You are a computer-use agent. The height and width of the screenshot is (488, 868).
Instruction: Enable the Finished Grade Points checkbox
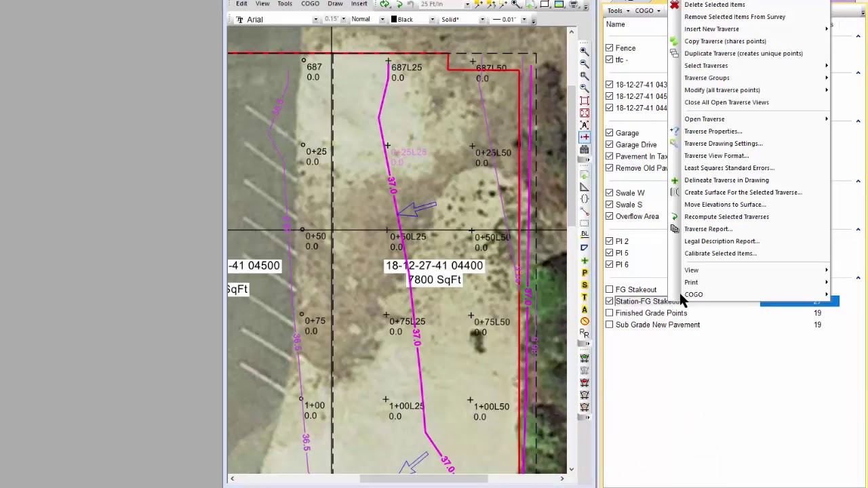[x=609, y=313]
